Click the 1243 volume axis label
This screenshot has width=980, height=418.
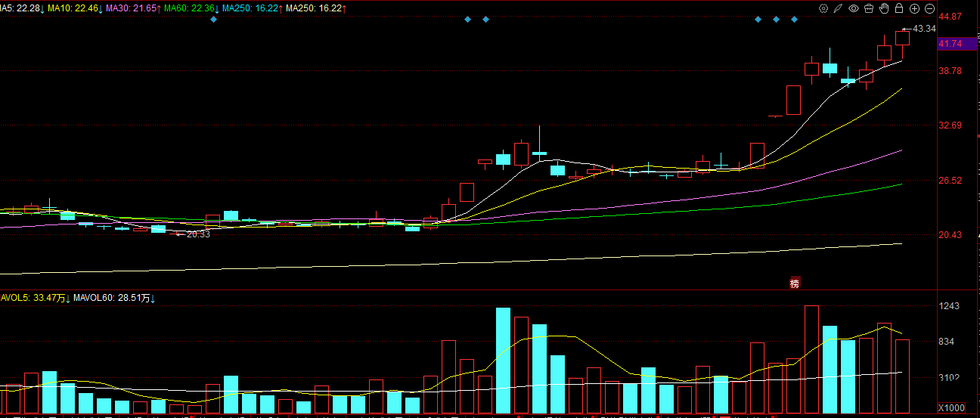click(x=949, y=306)
